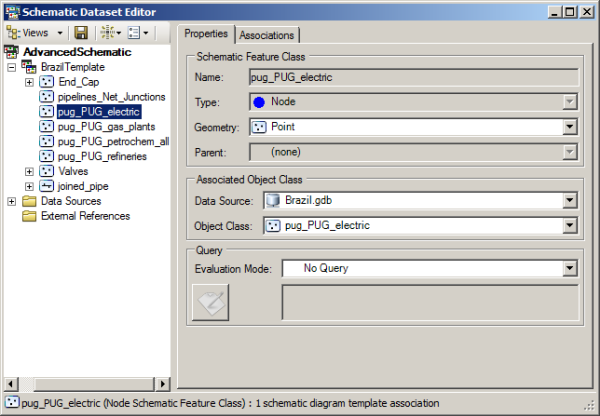Open the Type Node dropdown
The width and height of the screenshot is (600, 416).
click(x=570, y=102)
